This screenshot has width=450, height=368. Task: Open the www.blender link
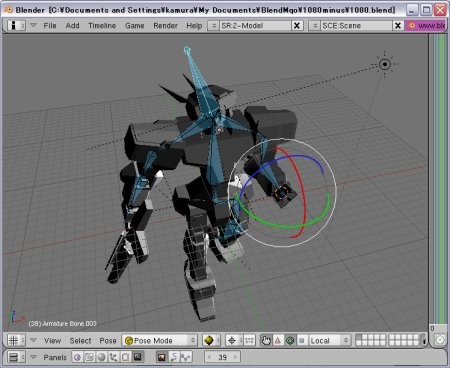click(425, 26)
